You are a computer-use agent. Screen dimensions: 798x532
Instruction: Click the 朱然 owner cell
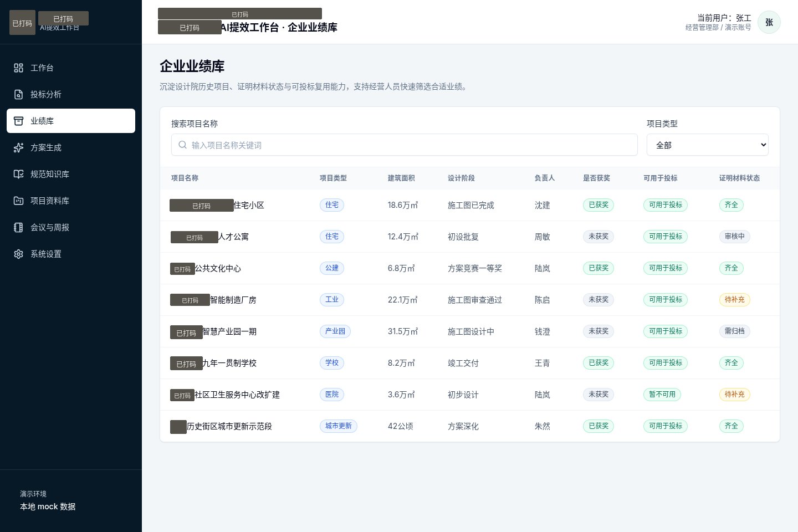[542, 426]
